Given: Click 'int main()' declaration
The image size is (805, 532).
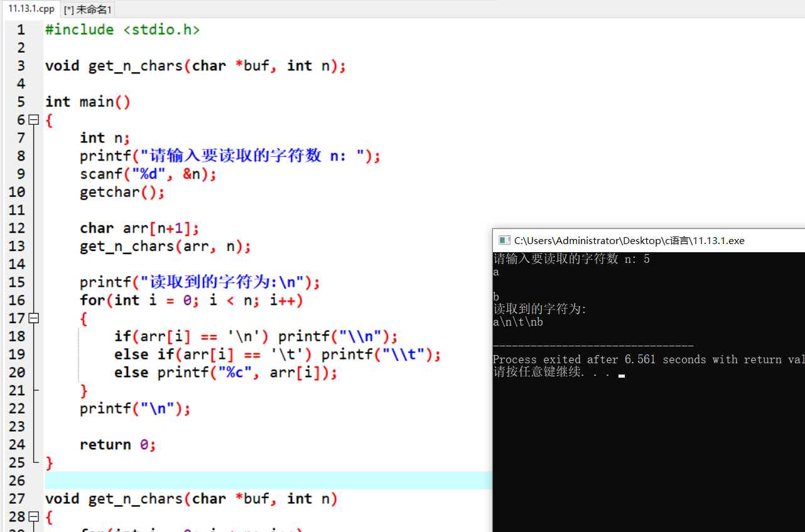Looking at the screenshot, I should coord(88,102).
